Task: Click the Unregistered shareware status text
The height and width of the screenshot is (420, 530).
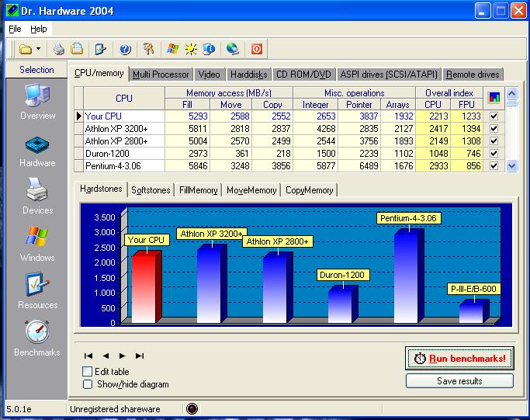Action: pyautogui.click(x=115, y=409)
